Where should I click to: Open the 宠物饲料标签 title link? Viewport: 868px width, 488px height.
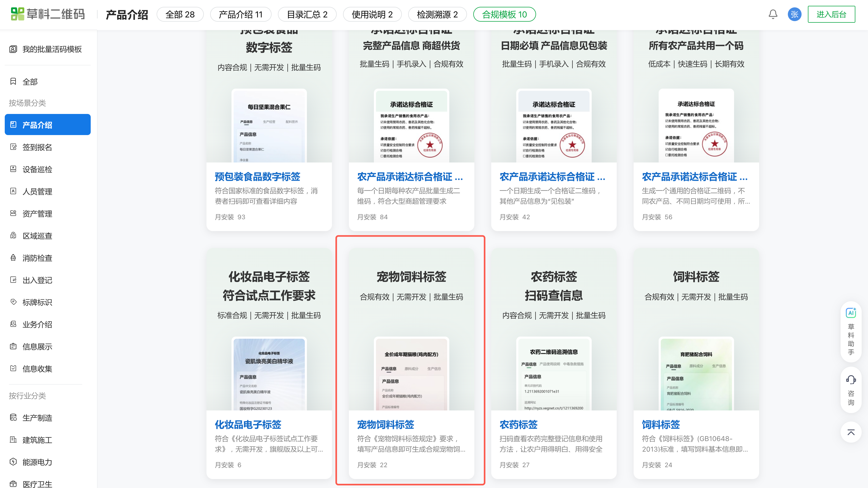[x=385, y=424]
